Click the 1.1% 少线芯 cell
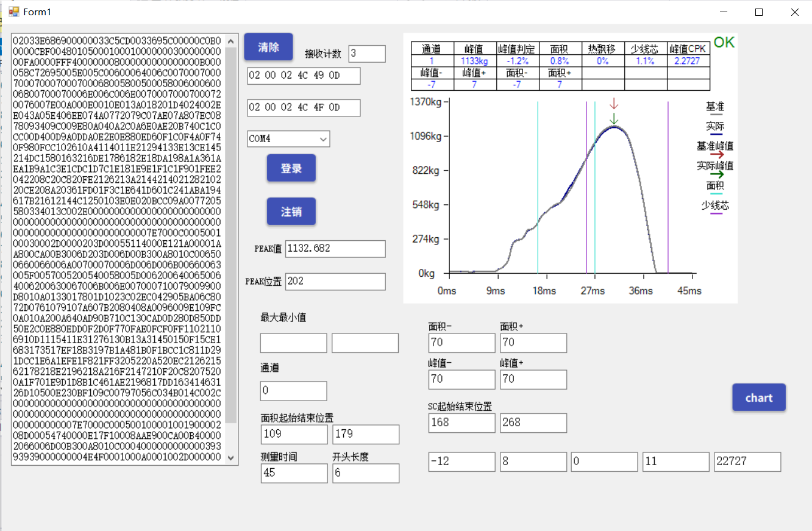Viewport: 812px width, 531px height. (646, 61)
